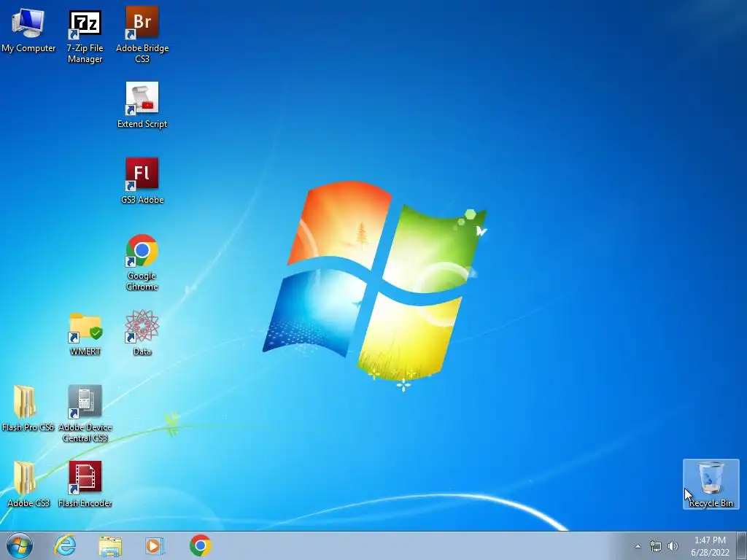Viewport: 747px width, 560px height.
Task: Select the Extend Script shortcut icon
Action: click(142, 105)
